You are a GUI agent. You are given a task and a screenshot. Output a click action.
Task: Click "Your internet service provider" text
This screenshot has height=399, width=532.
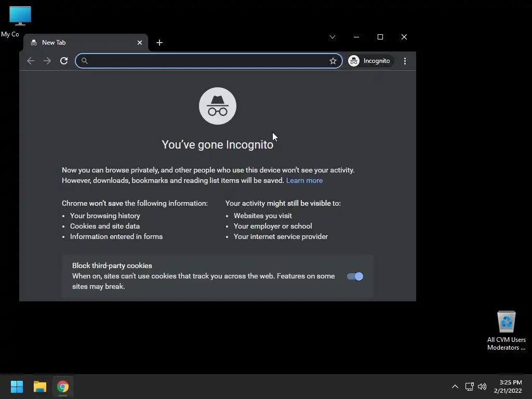pyautogui.click(x=281, y=236)
